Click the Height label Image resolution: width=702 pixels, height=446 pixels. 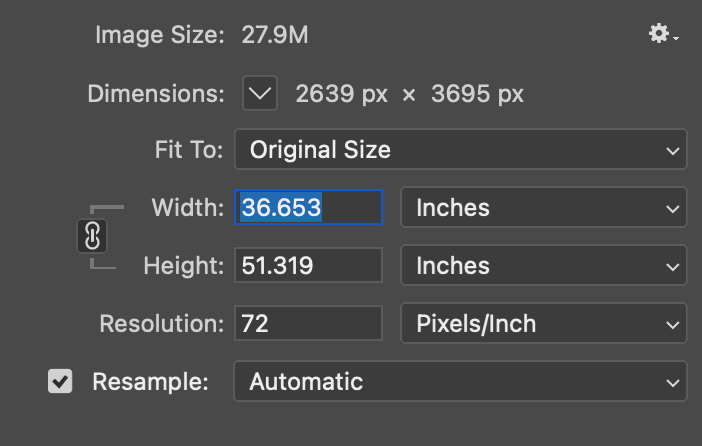pyautogui.click(x=184, y=266)
